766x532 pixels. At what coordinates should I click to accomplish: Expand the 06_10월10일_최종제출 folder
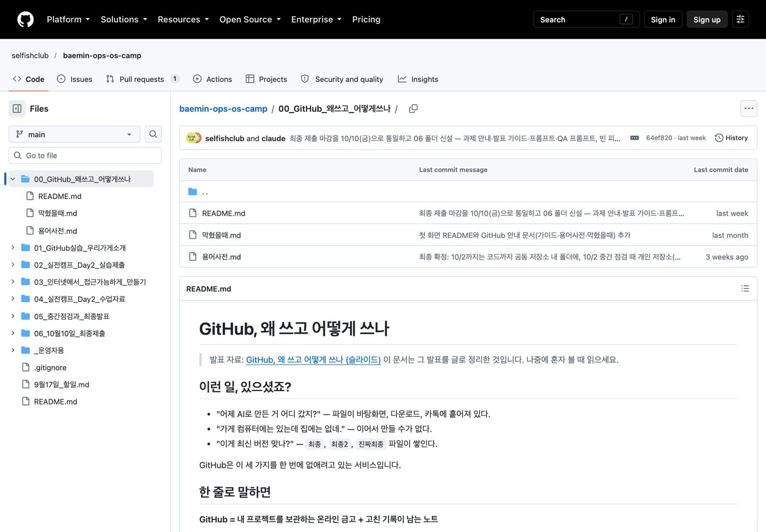click(x=13, y=333)
